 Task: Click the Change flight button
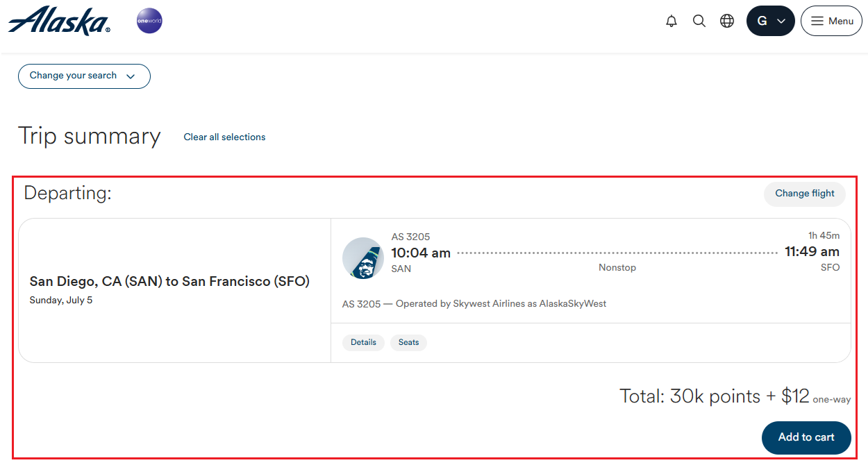click(x=805, y=194)
